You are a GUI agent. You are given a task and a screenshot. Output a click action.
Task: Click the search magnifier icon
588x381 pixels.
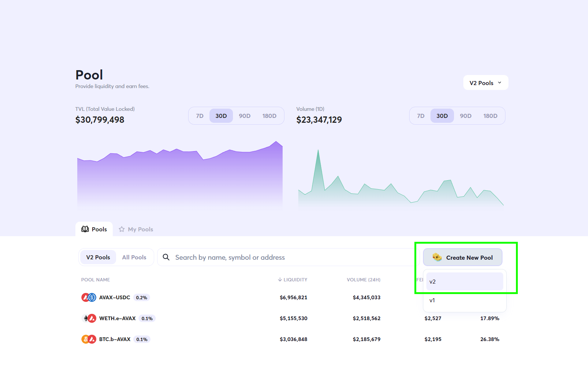pos(166,257)
